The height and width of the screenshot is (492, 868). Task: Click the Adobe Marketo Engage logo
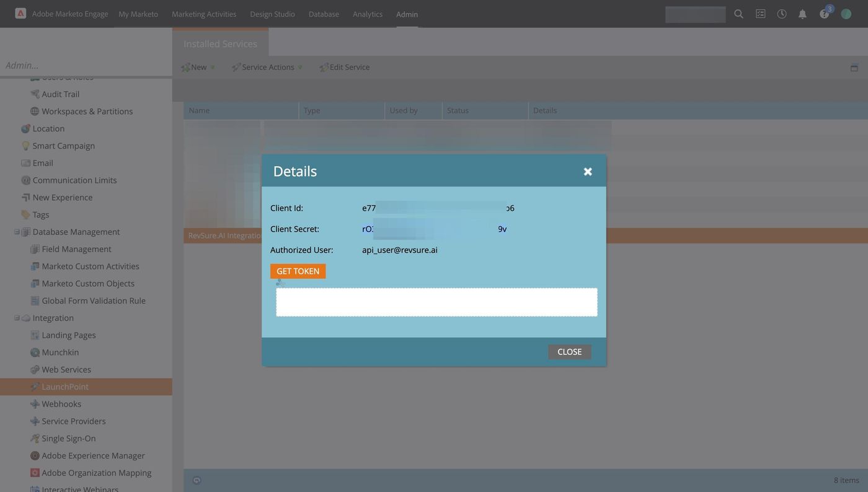click(20, 13)
